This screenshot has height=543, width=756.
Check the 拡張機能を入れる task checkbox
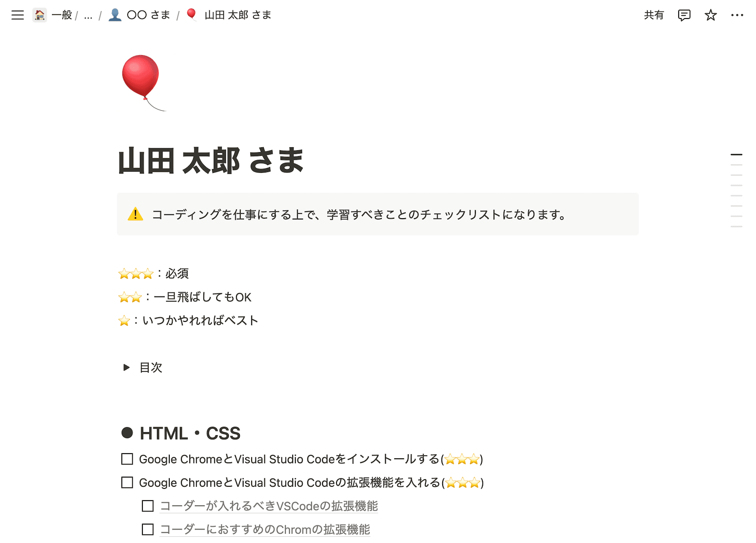point(127,483)
